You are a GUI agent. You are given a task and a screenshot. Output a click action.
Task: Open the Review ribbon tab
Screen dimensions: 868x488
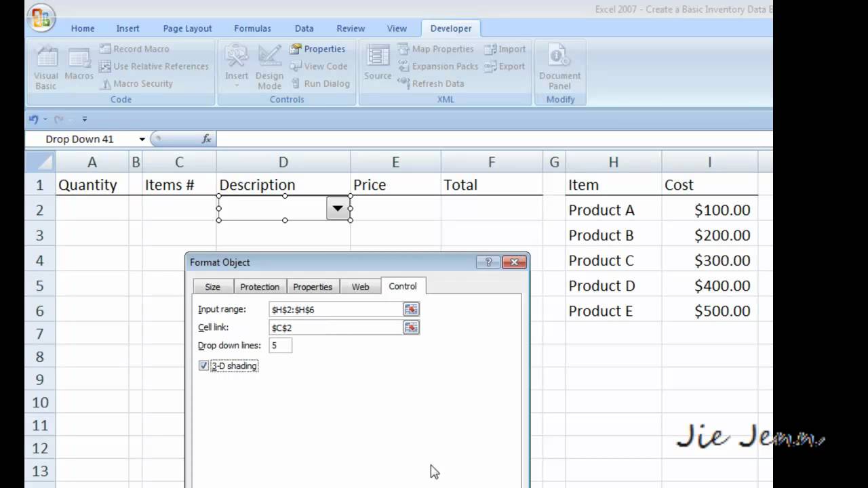(x=351, y=28)
